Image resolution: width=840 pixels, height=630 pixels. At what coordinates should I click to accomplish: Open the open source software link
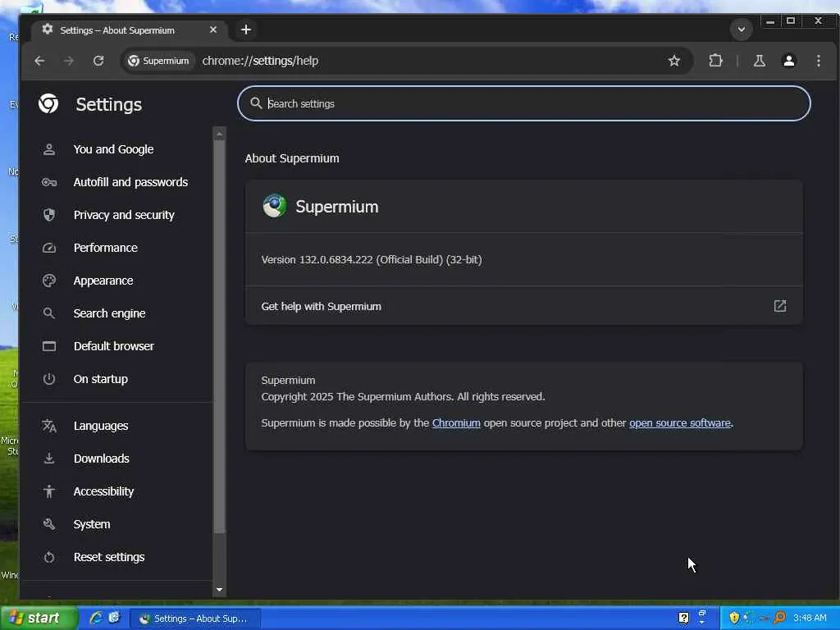[x=680, y=422]
